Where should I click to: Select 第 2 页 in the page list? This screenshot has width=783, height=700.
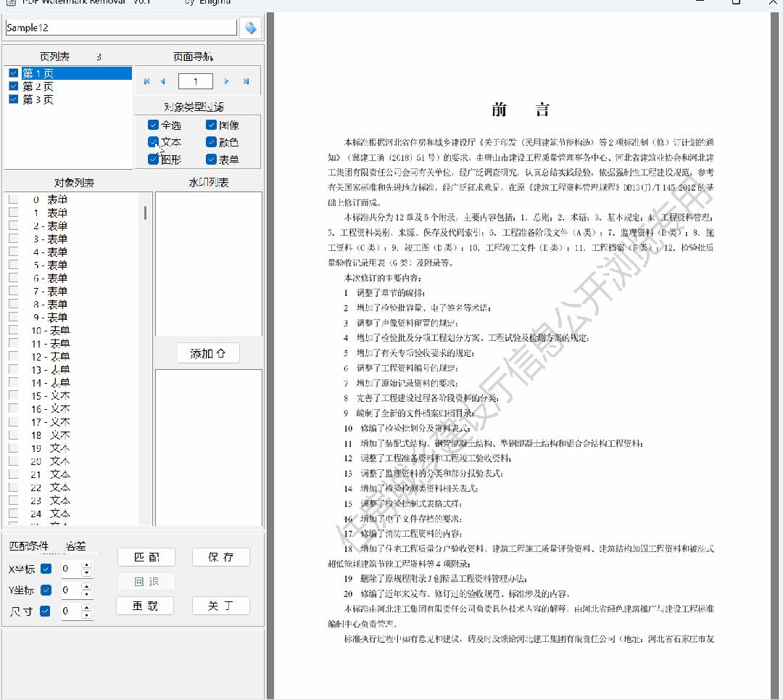pos(38,86)
